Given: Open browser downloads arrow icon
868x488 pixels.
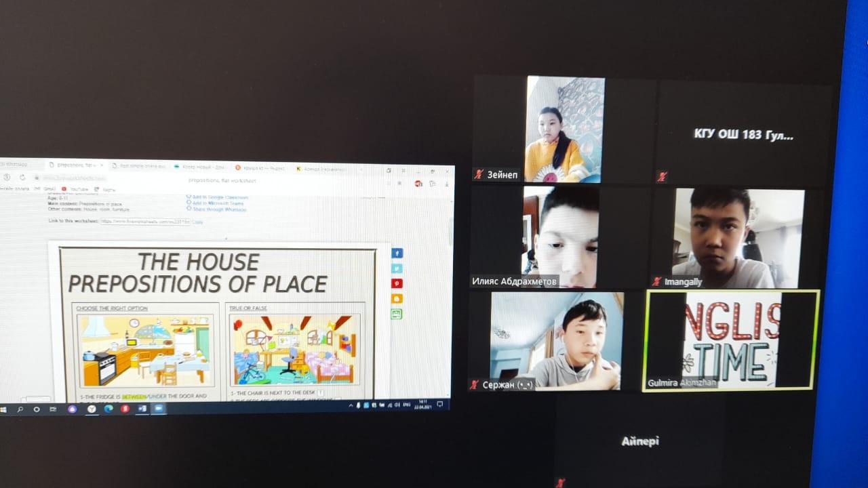Looking at the screenshot, I should click(x=447, y=184).
